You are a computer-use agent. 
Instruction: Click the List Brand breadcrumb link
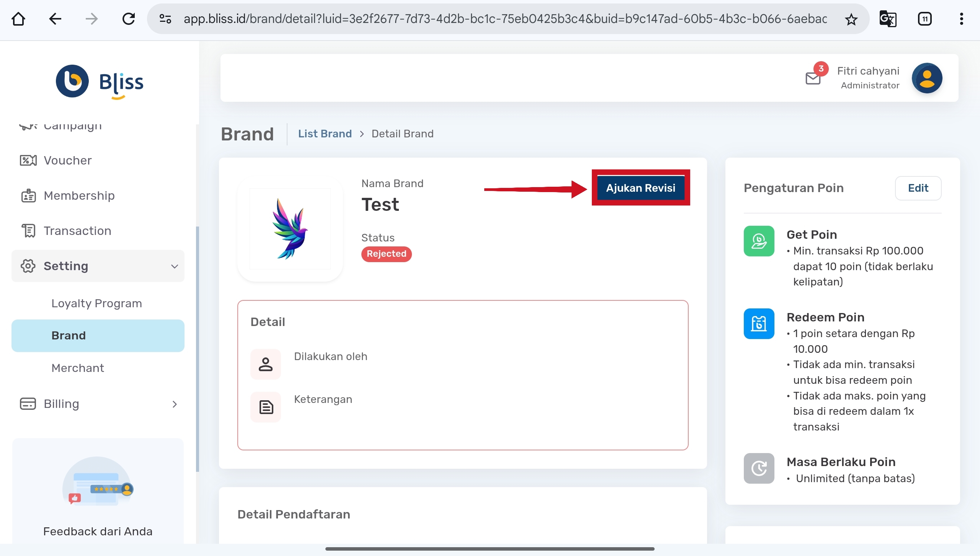point(325,134)
